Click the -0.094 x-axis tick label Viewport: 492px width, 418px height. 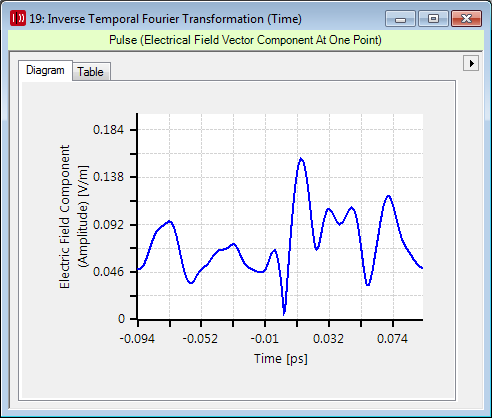tap(137, 339)
